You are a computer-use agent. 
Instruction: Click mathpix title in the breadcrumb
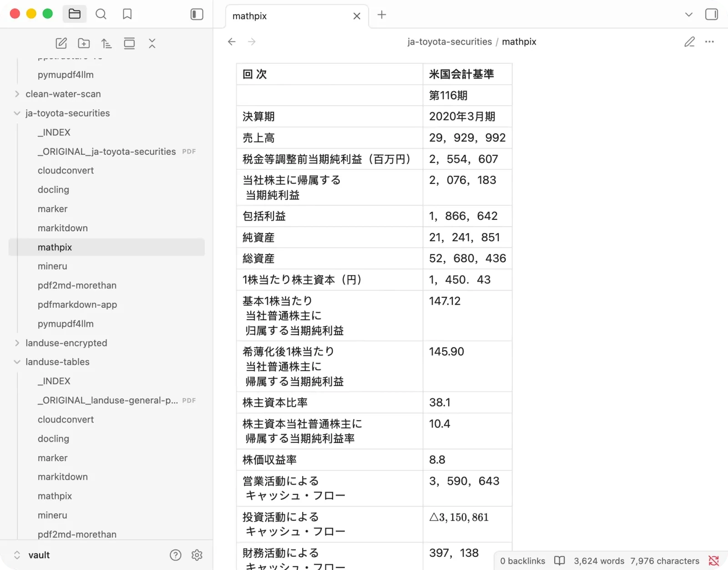point(519,41)
